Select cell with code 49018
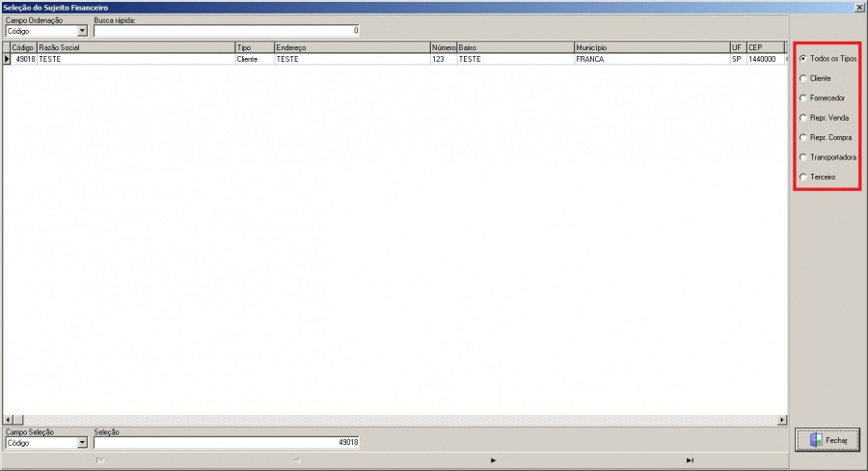The image size is (868, 471). [24, 59]
